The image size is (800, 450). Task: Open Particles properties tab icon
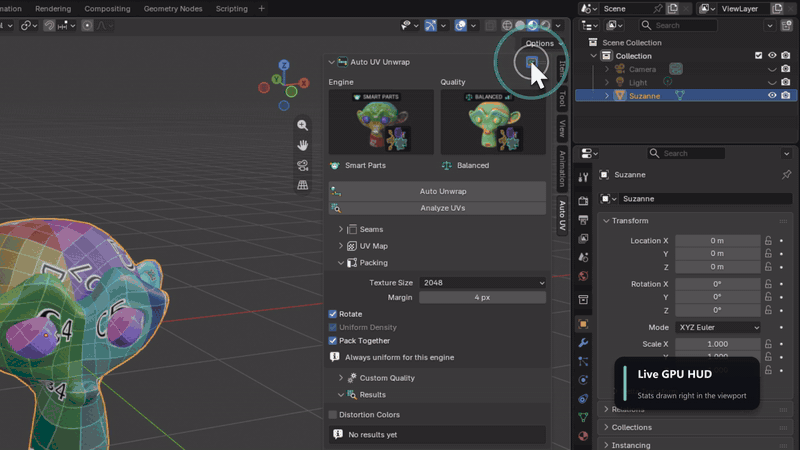pyautogui.click(x=583, y=362)
